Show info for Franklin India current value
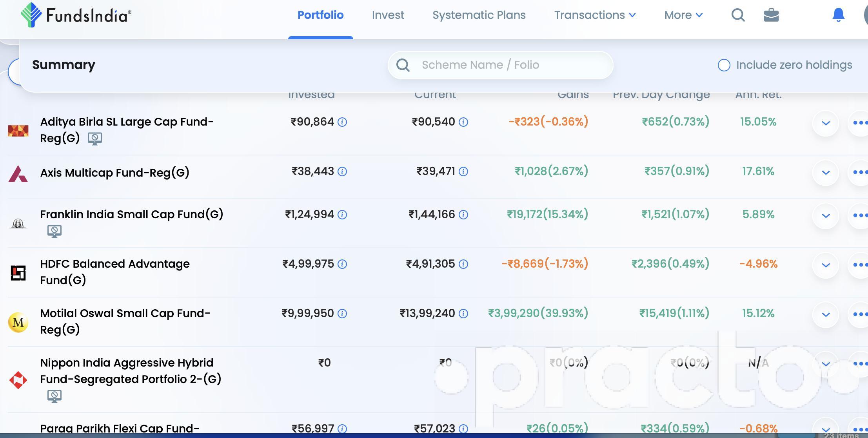868x438 pixels. (463, 215)
